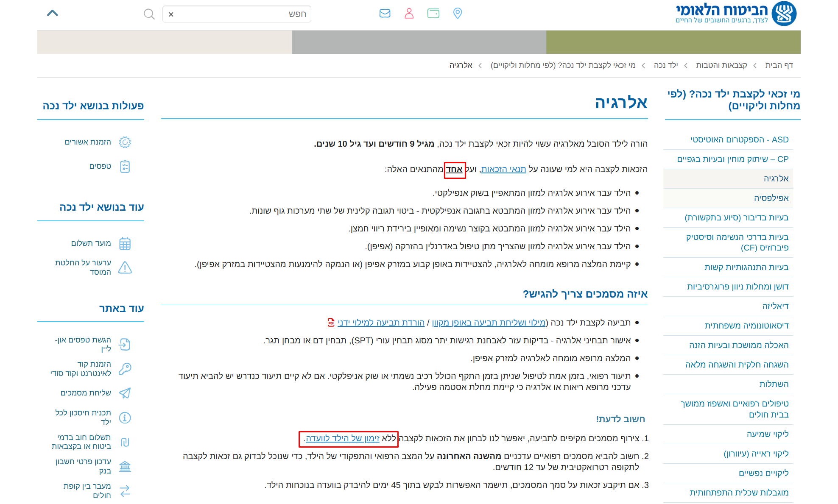Click the ביטוח לאומי logo

click(736, 14)
